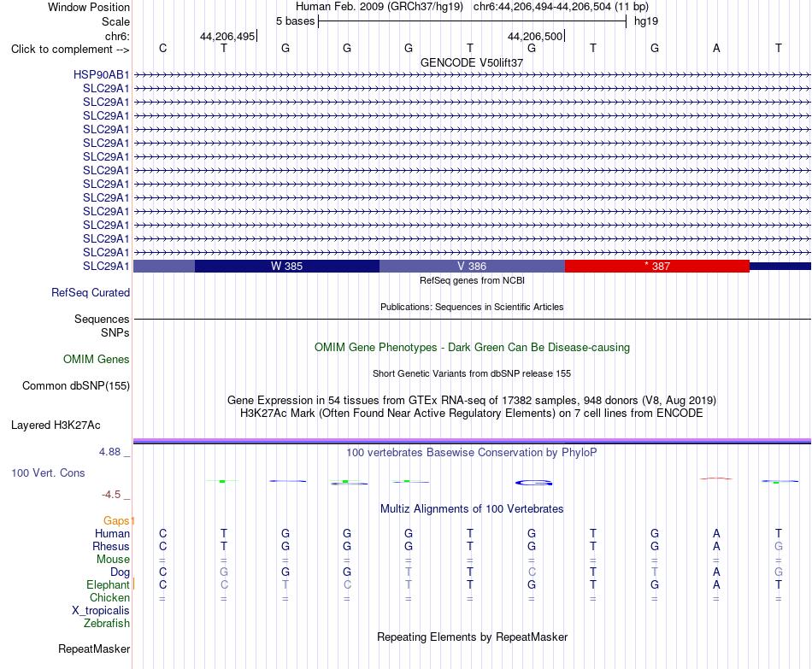Click the X_tropicalis species label
The image size is (812, 669).
(101, 611)
